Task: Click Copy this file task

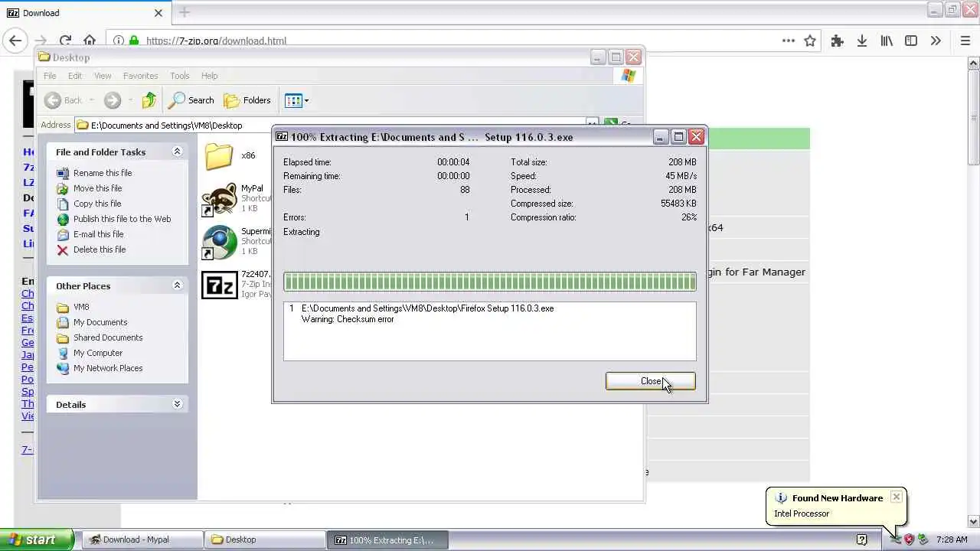Action: 97,204
